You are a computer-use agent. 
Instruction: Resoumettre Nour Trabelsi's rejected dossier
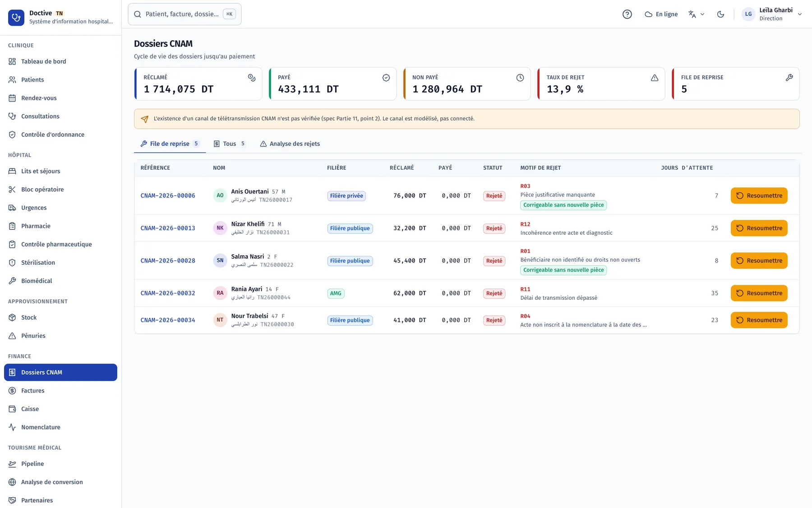coord(759,320)
